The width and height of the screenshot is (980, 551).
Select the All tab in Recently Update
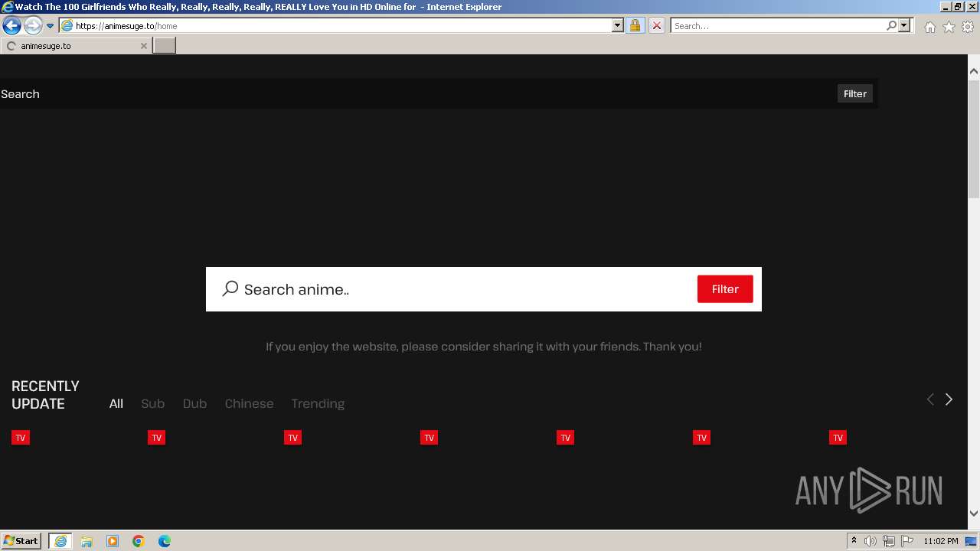coord(116,403)
